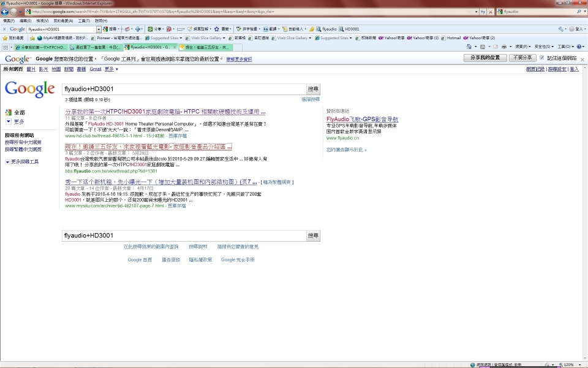The height and width of the screenshot is (368, 588).
Task: Close the flyaudio+HD3001 tab with its X
Action: pyautogui.click(x=175, y=47)
